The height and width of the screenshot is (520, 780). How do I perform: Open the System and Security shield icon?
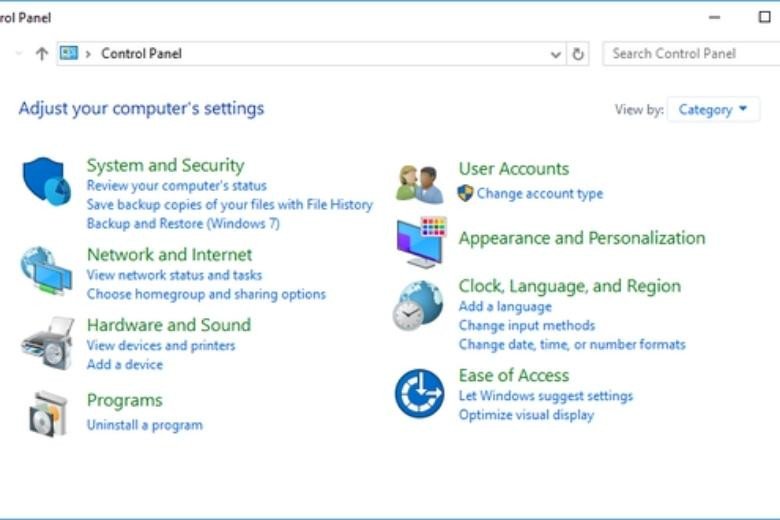(46, 181)
